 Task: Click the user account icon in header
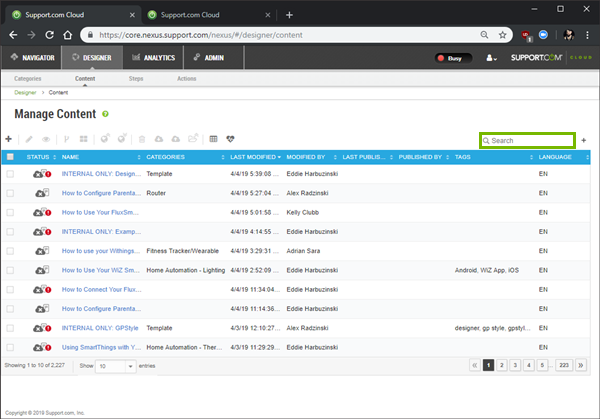(x=491, y=58)
